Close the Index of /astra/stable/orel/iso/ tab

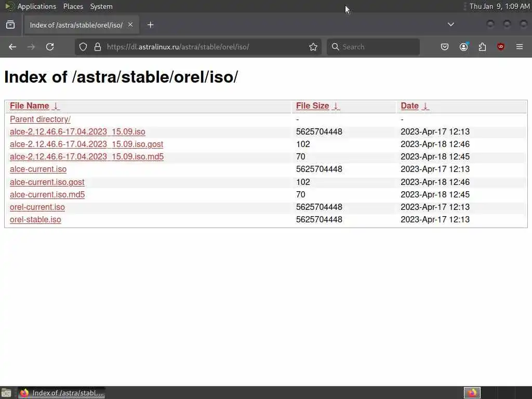[130, 25]
